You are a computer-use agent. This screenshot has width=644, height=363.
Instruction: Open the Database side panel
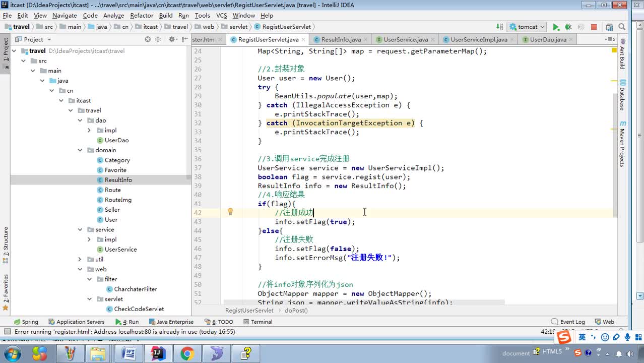[x=623, y=95]
